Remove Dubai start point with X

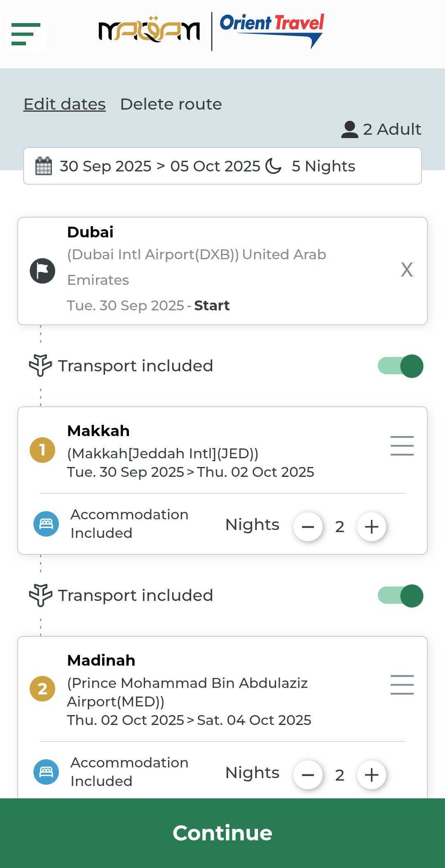point(407,270)
